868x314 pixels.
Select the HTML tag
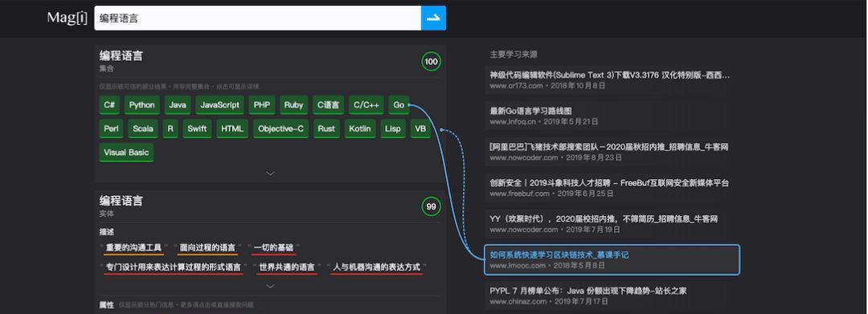[x=232, y=128]
